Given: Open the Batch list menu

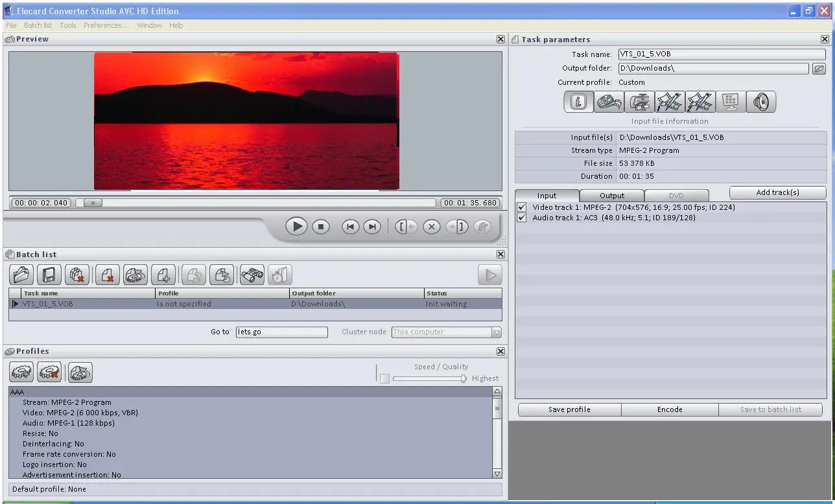Looking at the screenshot, I should [38, 25].
